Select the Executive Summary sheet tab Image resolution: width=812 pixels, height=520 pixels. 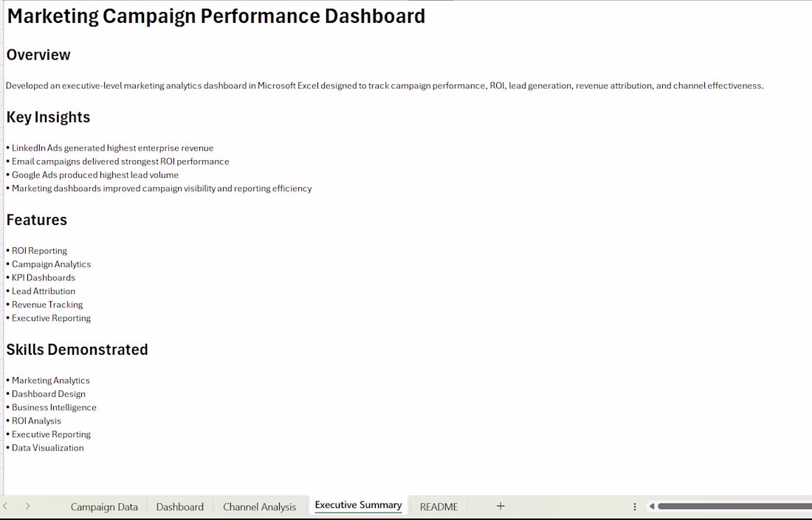click(358, 505)
